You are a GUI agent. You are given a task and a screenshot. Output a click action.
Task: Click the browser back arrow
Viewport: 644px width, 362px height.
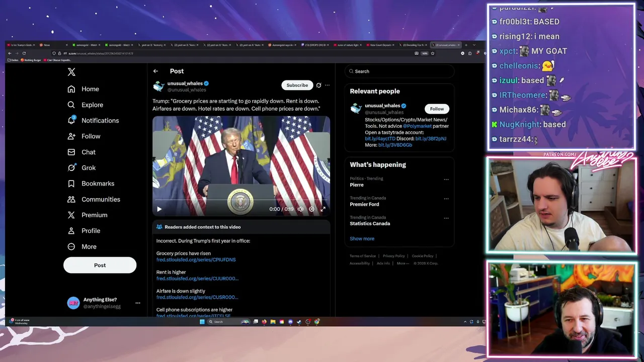[x=10, y=53]
